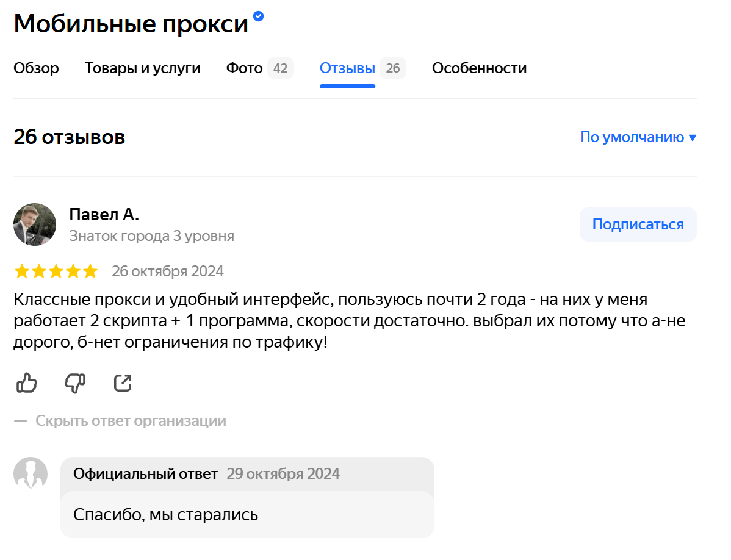Click the five-star rating of the review

[56, 271]
